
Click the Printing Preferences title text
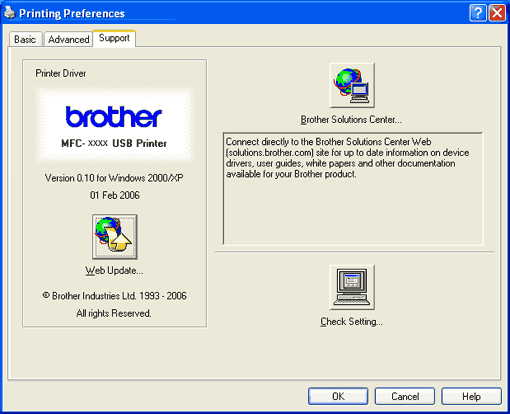pyautogui.click(x=72, y=13)
